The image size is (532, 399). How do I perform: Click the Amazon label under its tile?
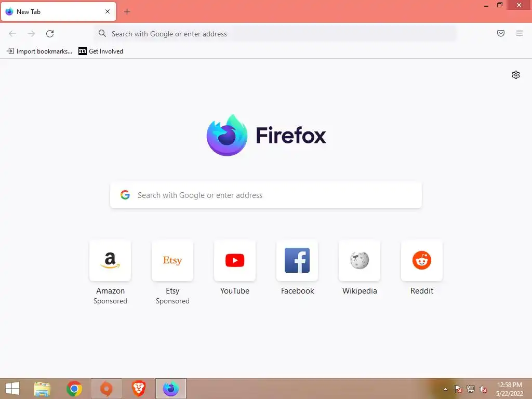coord(110,291)
